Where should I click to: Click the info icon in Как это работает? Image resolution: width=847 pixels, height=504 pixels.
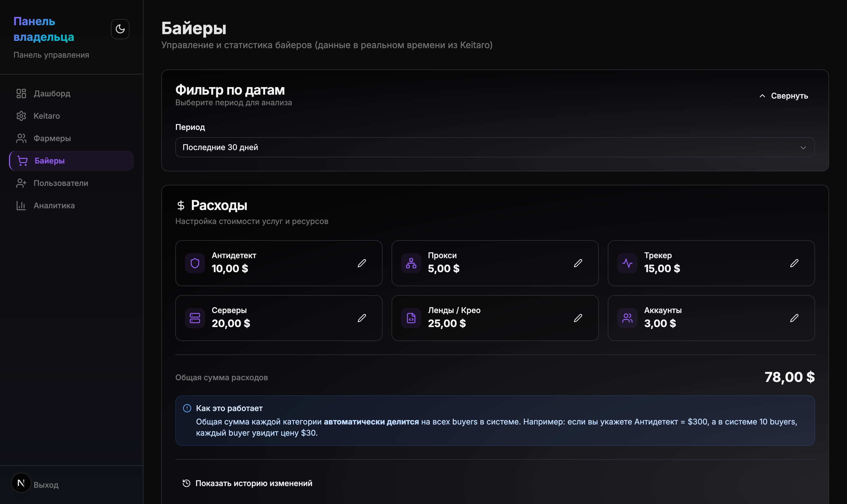[187, 408]
